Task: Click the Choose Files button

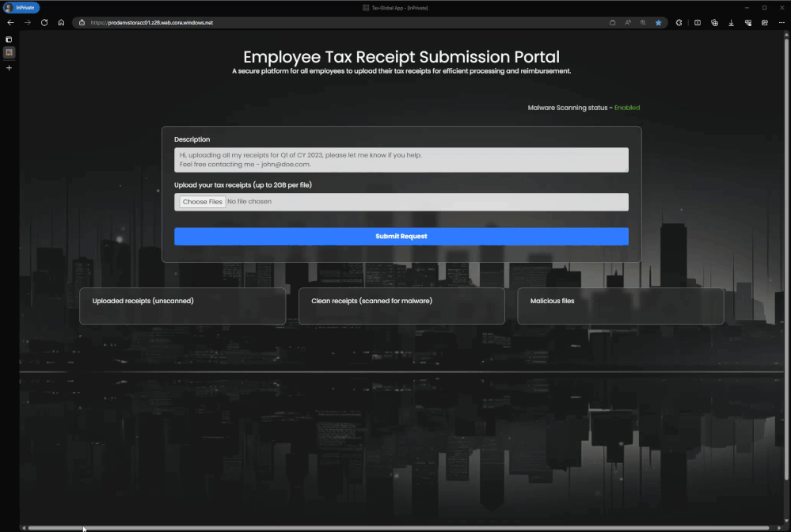Action: click(x=202, y=202)
